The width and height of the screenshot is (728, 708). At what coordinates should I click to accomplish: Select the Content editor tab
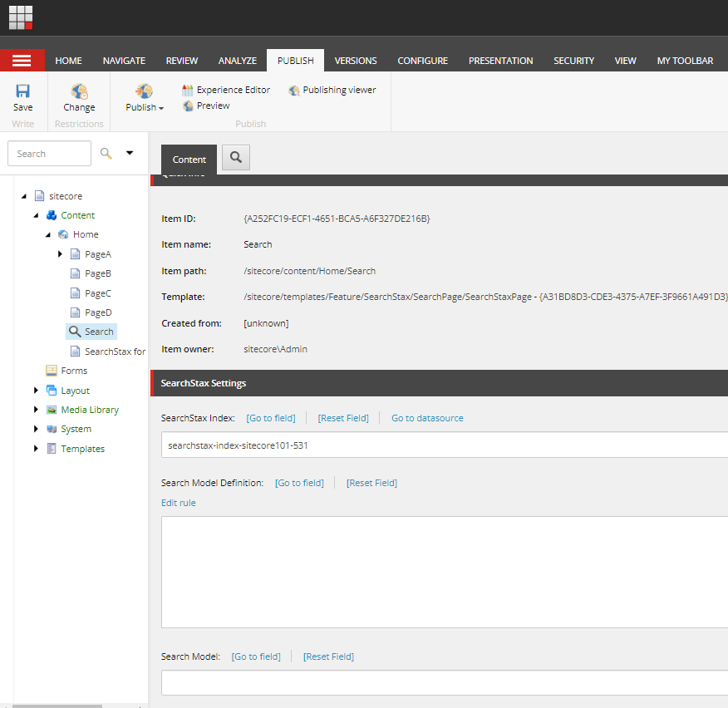coord(189,160)
